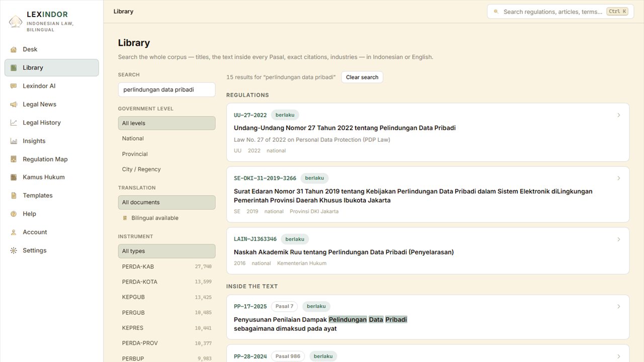Image resolution: width=644 pixels, height=362 pixels.
Task: Click the UU-27-2022 code label
Action: (x=250, y=115)
